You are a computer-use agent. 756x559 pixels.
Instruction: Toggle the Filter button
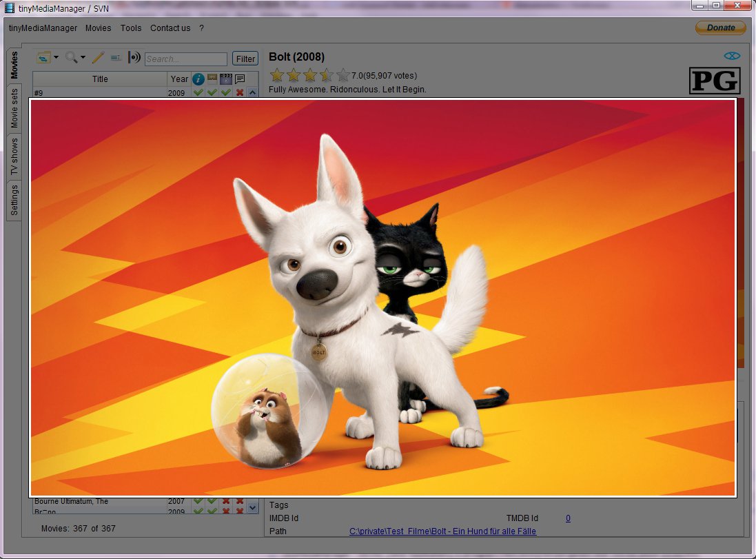point(245,59)
